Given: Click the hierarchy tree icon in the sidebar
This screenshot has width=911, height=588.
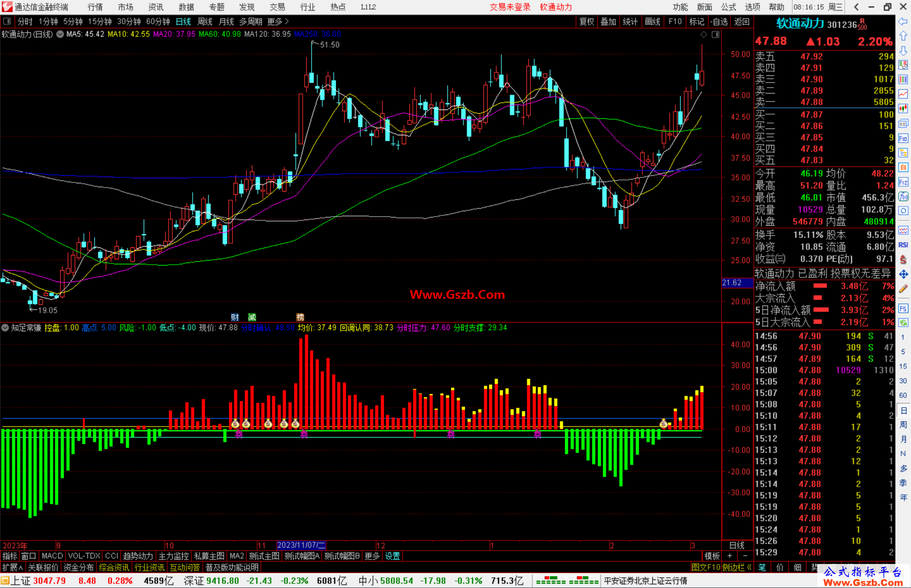Looking at the screenshot, I should 903,153.
